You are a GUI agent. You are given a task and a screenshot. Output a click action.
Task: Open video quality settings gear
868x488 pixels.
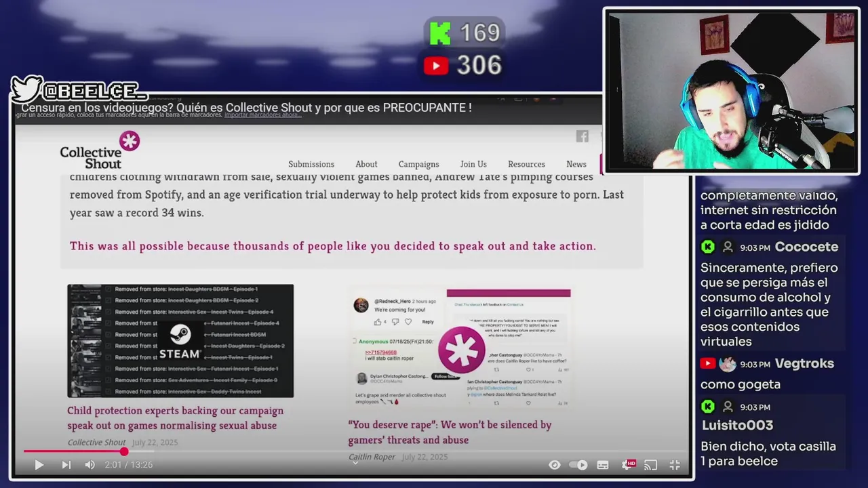(628, 465)
